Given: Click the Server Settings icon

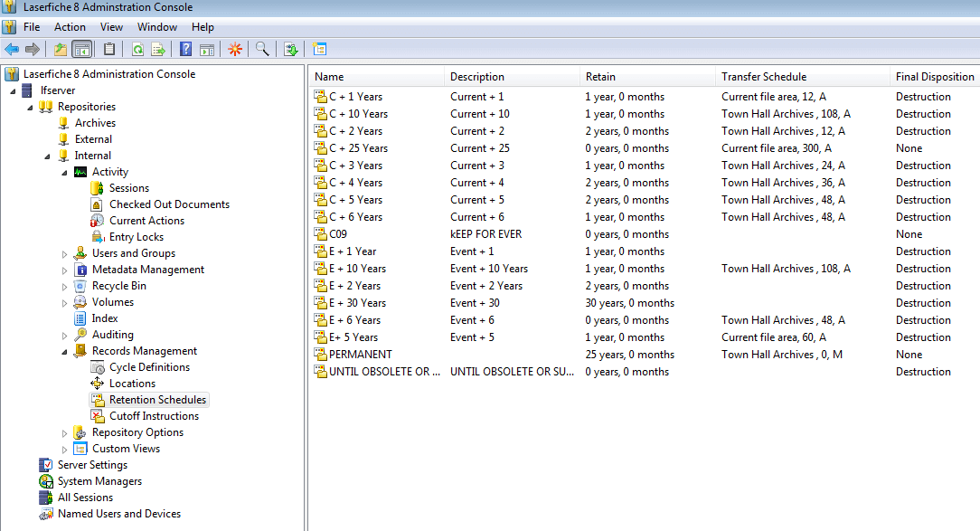Looking at the screenshot, I should (x=45, y=465).
